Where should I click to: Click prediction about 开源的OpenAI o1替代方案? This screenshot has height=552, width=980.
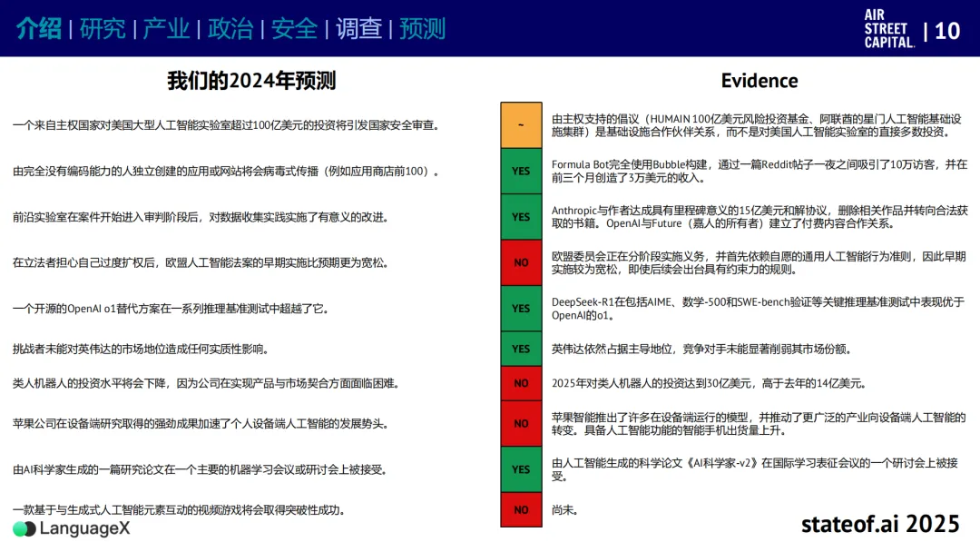171,308
